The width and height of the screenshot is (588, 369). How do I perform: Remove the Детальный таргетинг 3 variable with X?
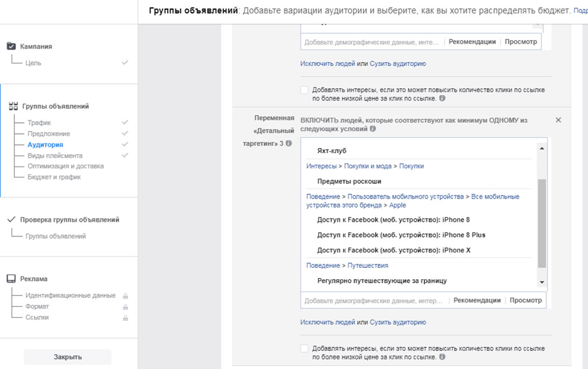[x=558, y=120]
